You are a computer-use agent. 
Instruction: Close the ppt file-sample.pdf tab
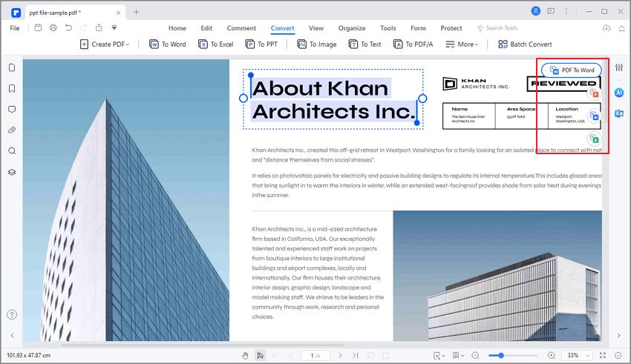pyautogui.click(x=118, y=13)
